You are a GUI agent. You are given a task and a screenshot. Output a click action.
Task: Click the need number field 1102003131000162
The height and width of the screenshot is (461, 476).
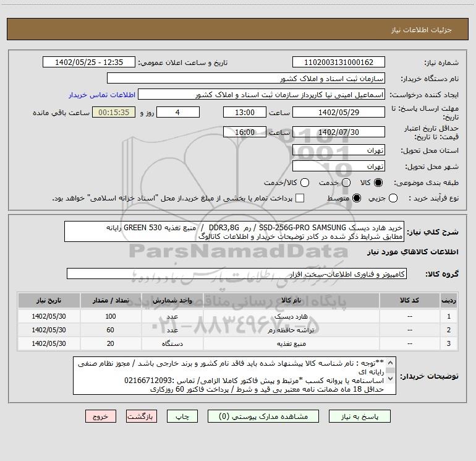pos(339,62)
